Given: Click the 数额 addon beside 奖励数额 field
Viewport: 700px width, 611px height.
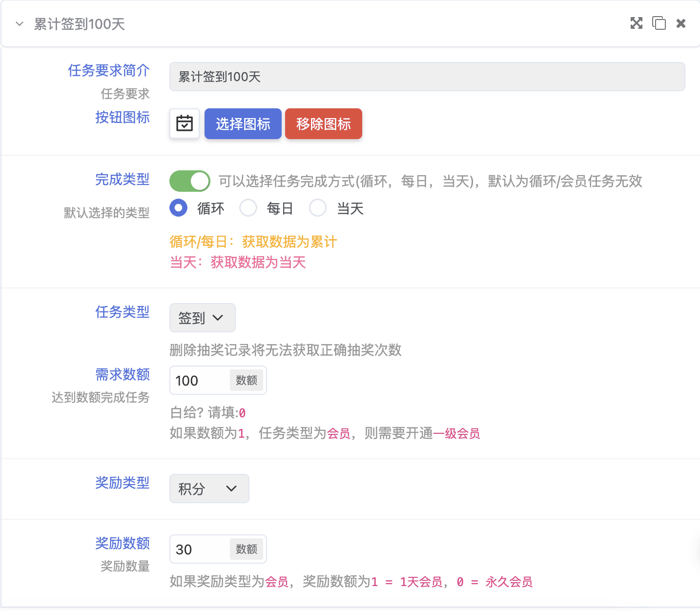Looking at the screenshot, I should 247,550.
